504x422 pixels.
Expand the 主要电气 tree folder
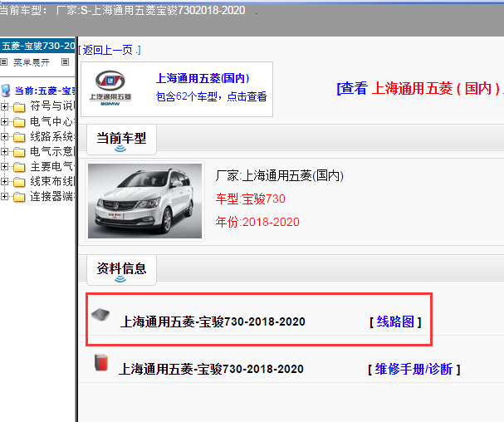(4, 166)
